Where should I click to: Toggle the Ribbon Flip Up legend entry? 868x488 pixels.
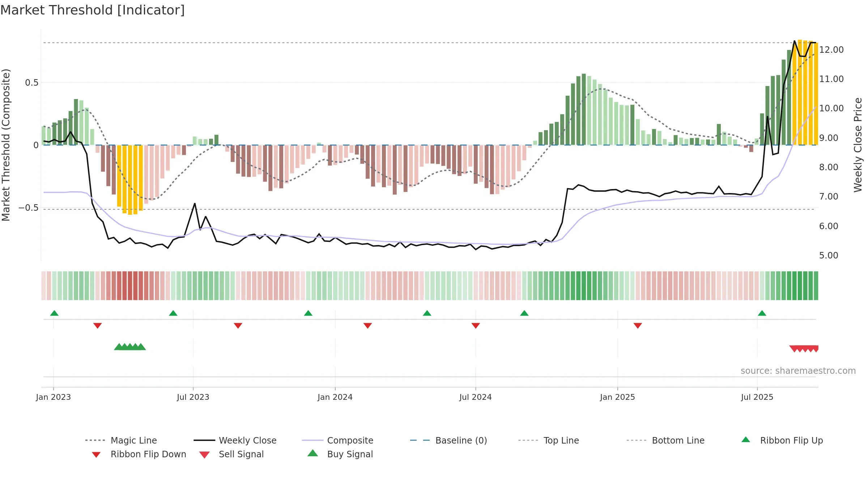pos(782,440)
